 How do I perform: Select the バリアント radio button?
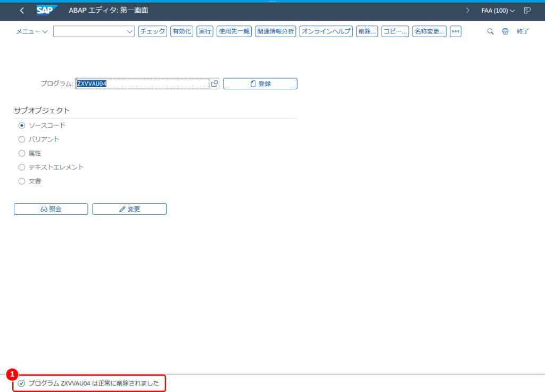tap(21, 139)
